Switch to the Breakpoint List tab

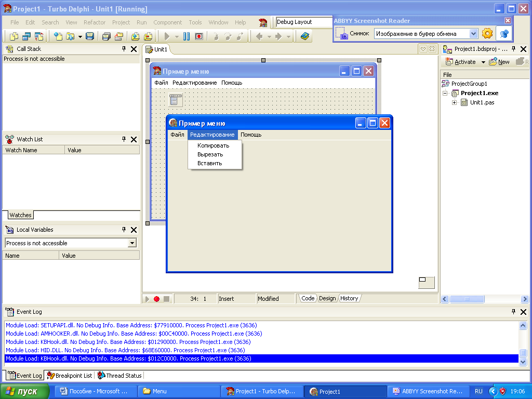pos(70,376)
